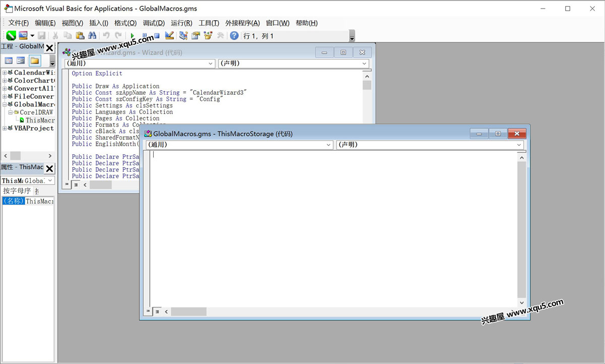The height and width of the screenshot is (364, 605).
Task: Click the View CorelDRAW toolbar icon
Action: tap(11, 36)
